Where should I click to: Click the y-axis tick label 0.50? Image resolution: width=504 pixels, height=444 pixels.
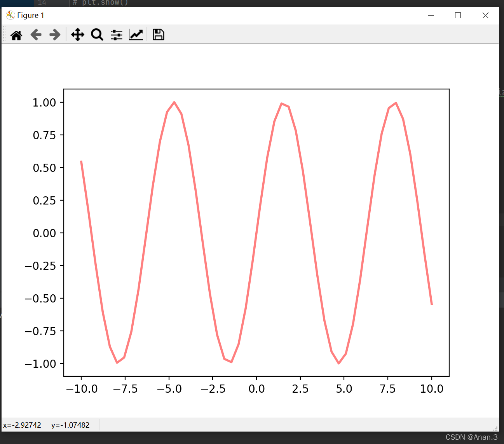(44, 168)
